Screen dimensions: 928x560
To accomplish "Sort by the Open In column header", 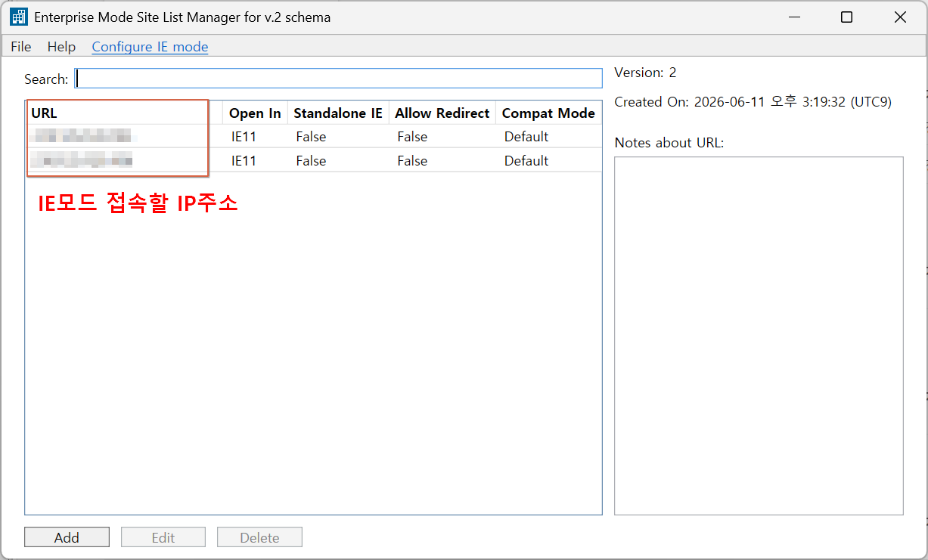I will [255, 113].
